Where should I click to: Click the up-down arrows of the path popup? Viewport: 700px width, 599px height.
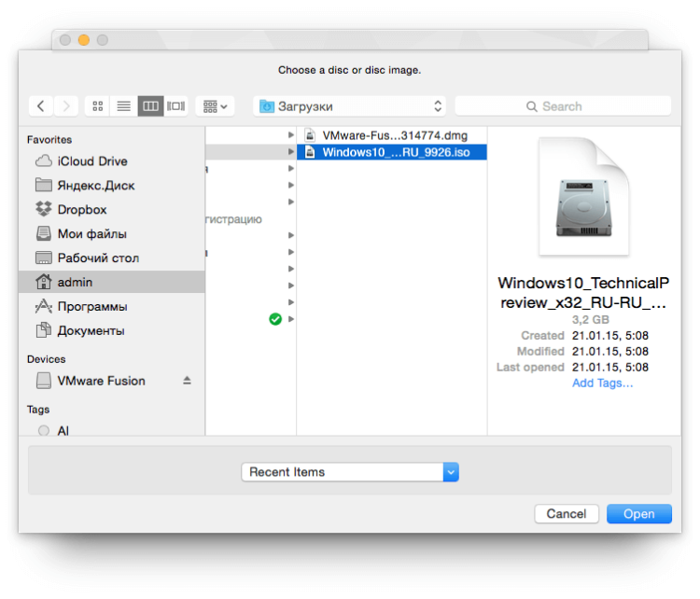coord(438,106)
